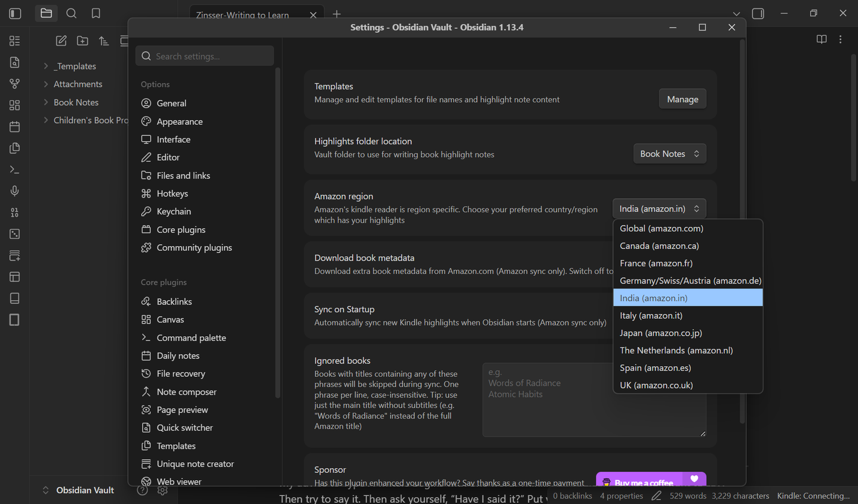858x504 pixels.
Task: Choose Italy (amazon.it) from list
Action: click(x=688, y=315)
